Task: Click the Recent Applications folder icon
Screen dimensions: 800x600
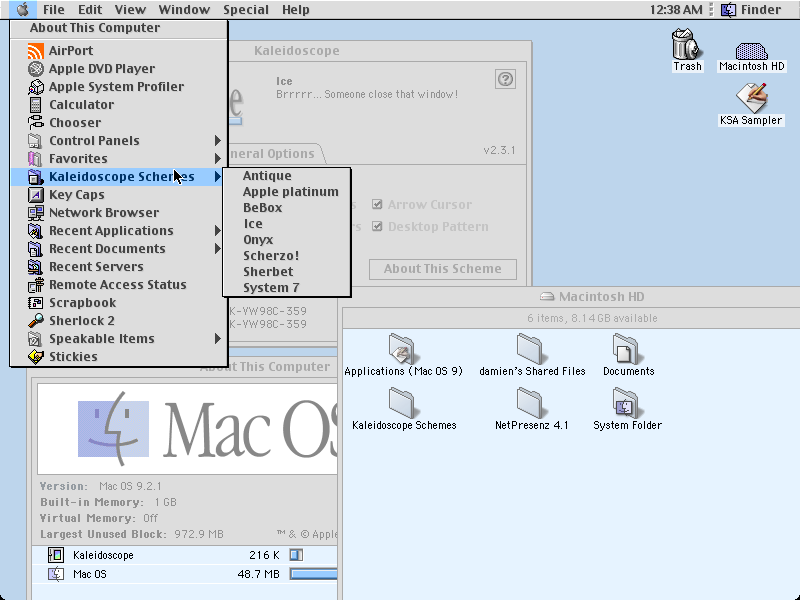Action: 35,231
